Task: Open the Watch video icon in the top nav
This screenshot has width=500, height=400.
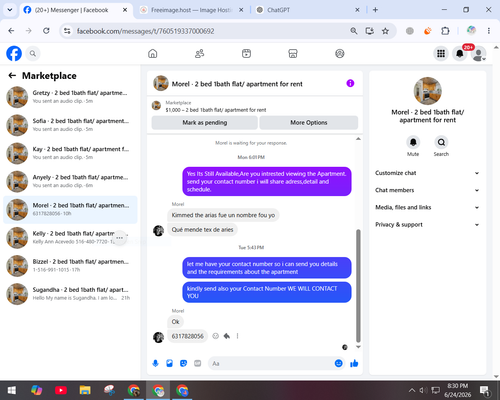Action: click(246, 53)
